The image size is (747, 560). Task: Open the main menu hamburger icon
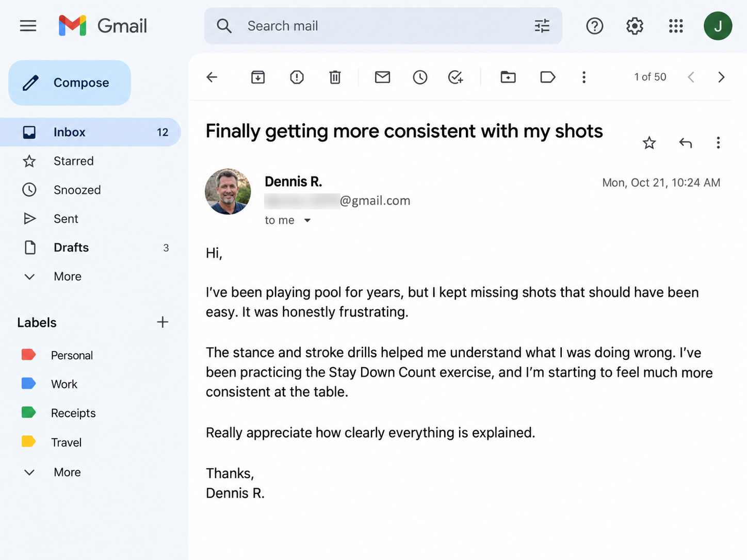pyautogui.click(x=28, y=26)
